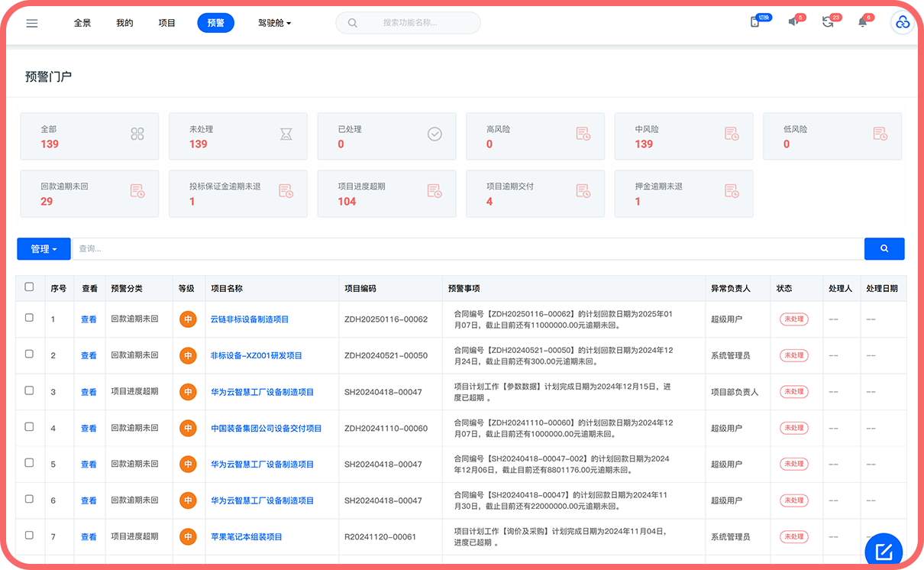Click the notification bell icon
The image size is (924, 570).
click(863, 22)
